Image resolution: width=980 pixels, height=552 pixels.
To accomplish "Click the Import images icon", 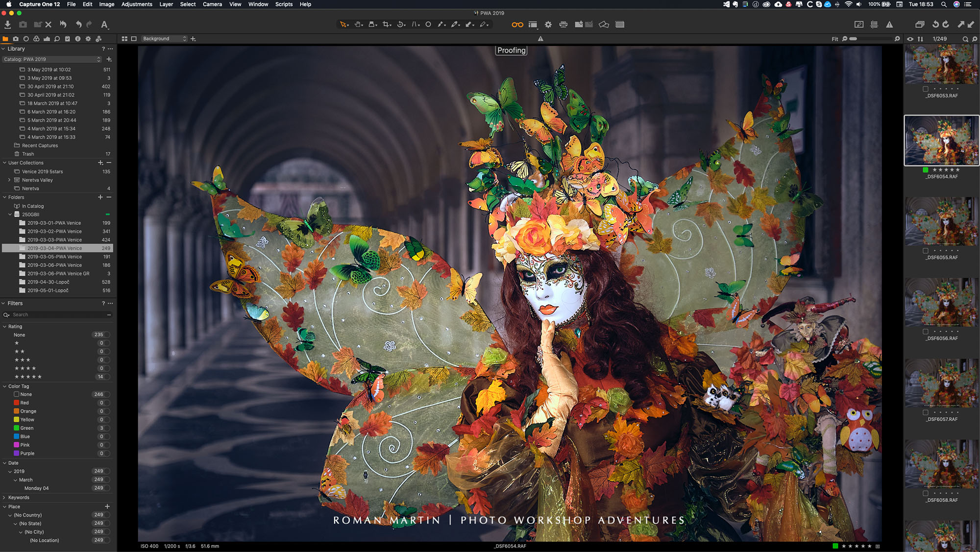I will click(x=8, y=24).
